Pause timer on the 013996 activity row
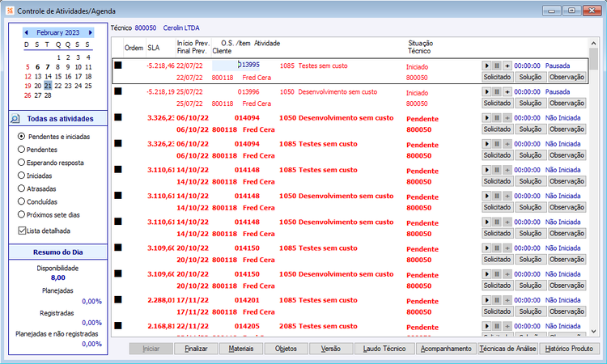The width and height of the screenshot is (607, 364). click(497, 91)
